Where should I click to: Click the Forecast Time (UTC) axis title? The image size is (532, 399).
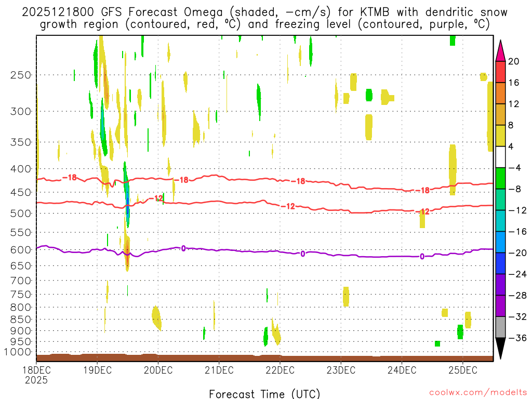264,394
